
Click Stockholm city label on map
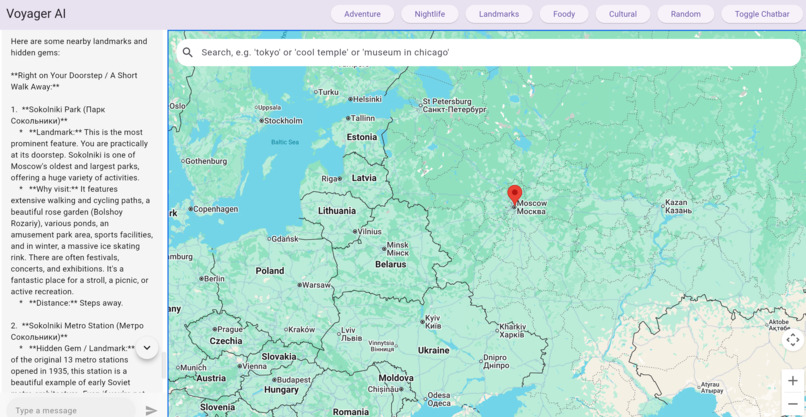click(x=281, y=121)
